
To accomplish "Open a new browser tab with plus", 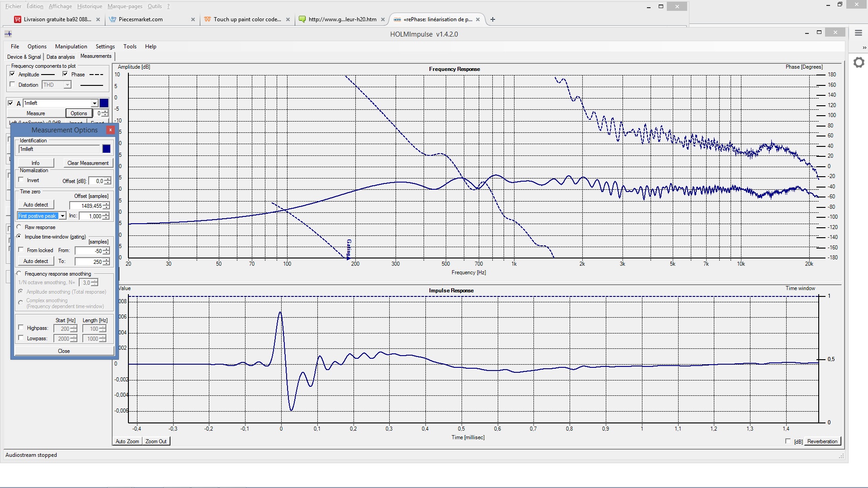I will [493, 19].
